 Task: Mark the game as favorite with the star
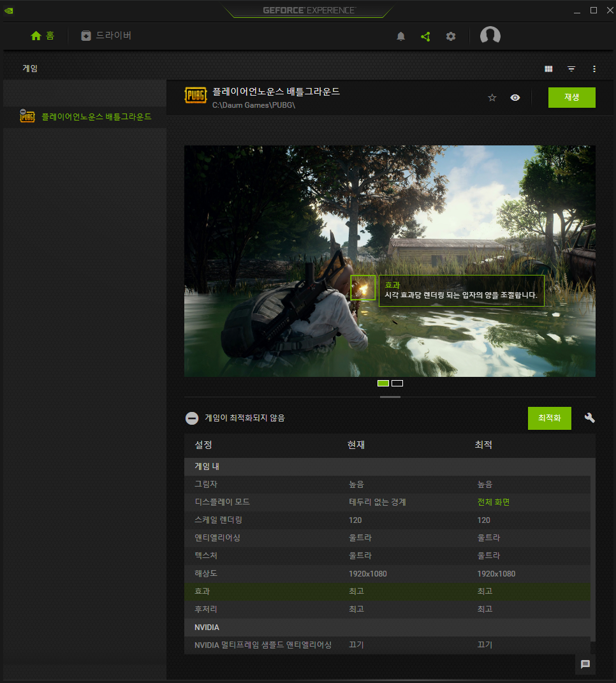tap(492, 98)
